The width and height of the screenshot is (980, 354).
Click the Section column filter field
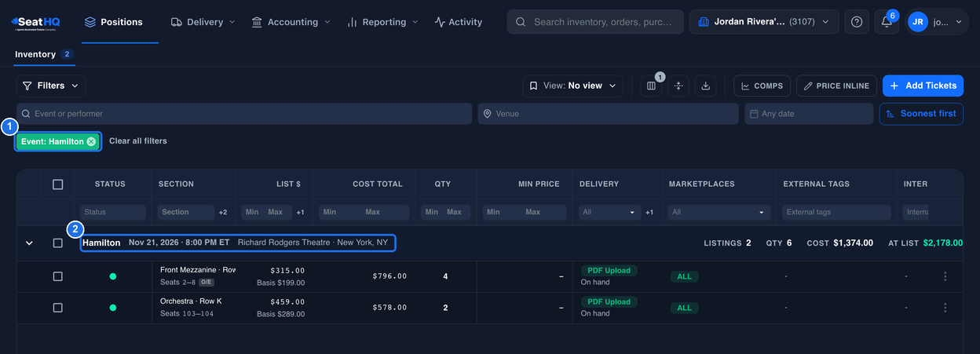186,212
